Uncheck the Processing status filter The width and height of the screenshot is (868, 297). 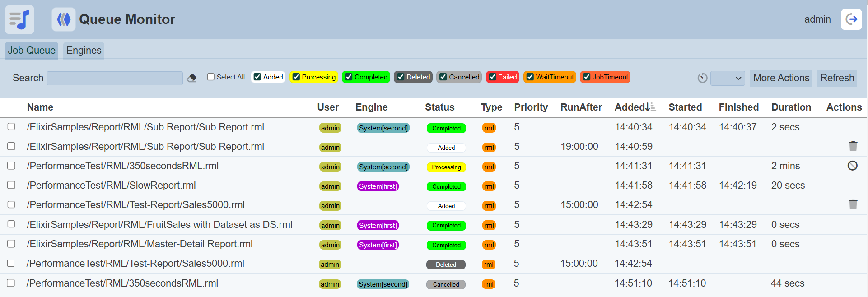[x=296, y=77]
